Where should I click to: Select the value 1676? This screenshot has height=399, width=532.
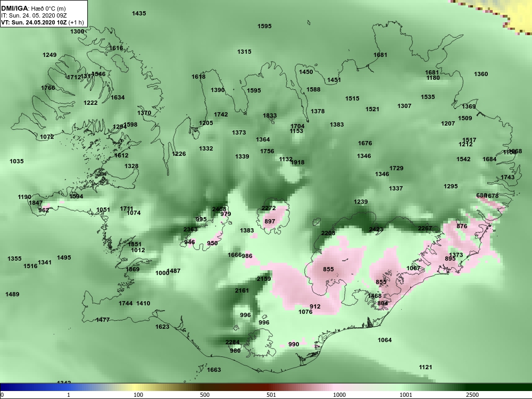365,143
